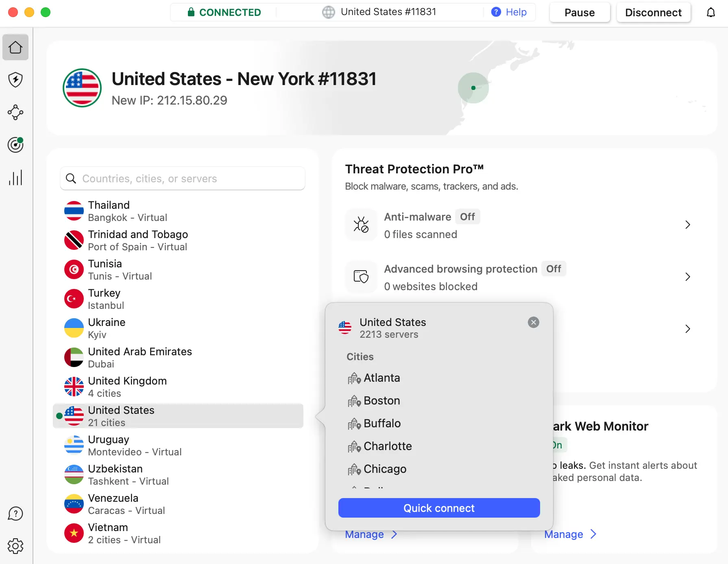The width and height of the screenshot is (728, 564).
Task: Click the Thailand flag icon
Action: (74, 211)
